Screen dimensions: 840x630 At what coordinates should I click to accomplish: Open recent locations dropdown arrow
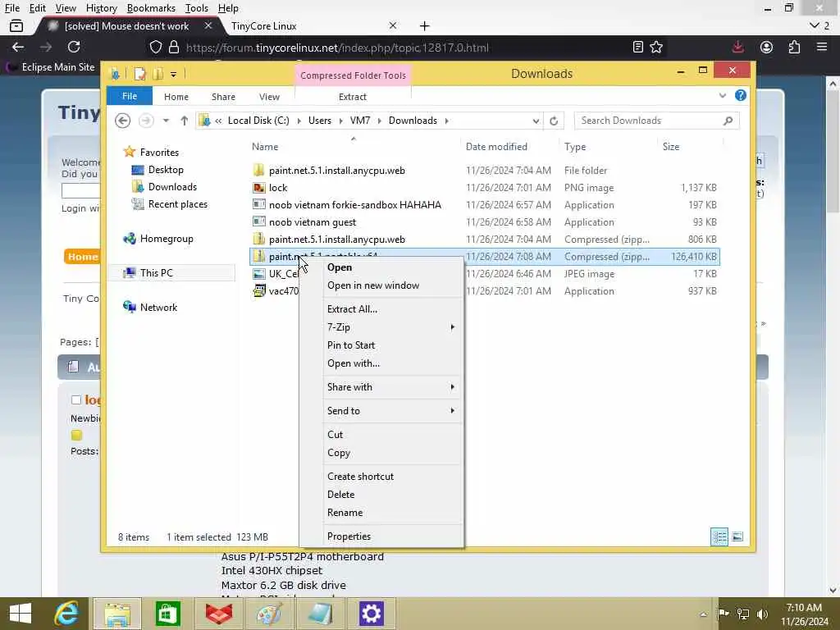[x=166, y=121]
